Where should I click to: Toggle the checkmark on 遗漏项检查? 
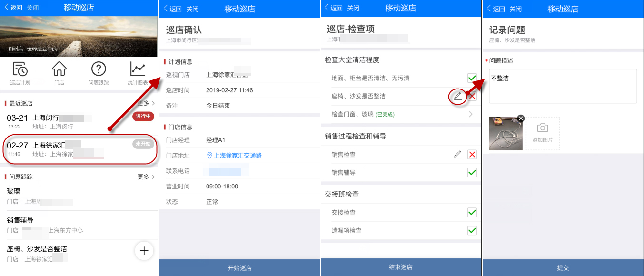472,231
